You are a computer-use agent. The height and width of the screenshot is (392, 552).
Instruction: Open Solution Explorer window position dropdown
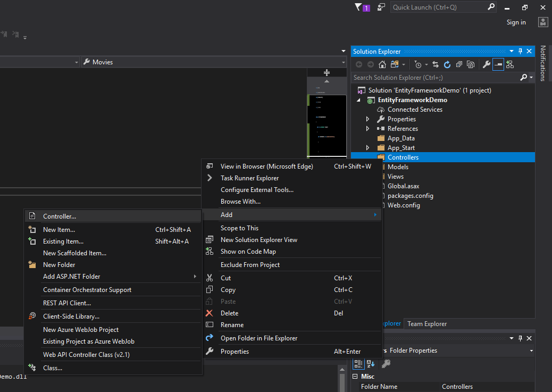click(512, 51)
